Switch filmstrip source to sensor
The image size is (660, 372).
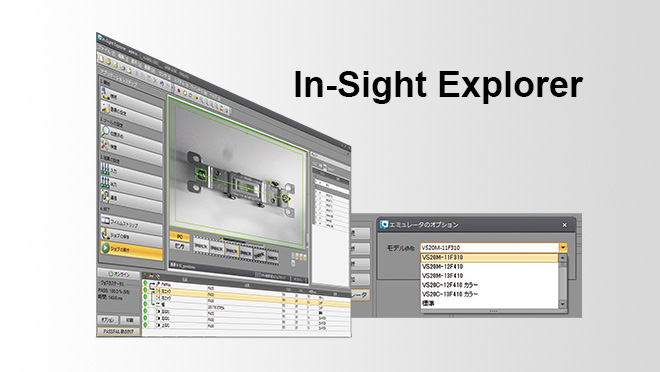pyautogui.click(x=180, y=246)
